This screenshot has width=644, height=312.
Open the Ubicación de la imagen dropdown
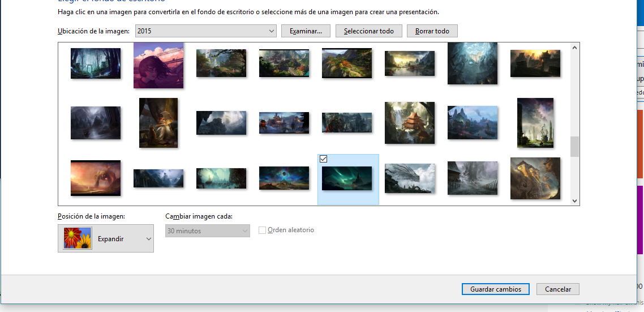tap(206, 31)
